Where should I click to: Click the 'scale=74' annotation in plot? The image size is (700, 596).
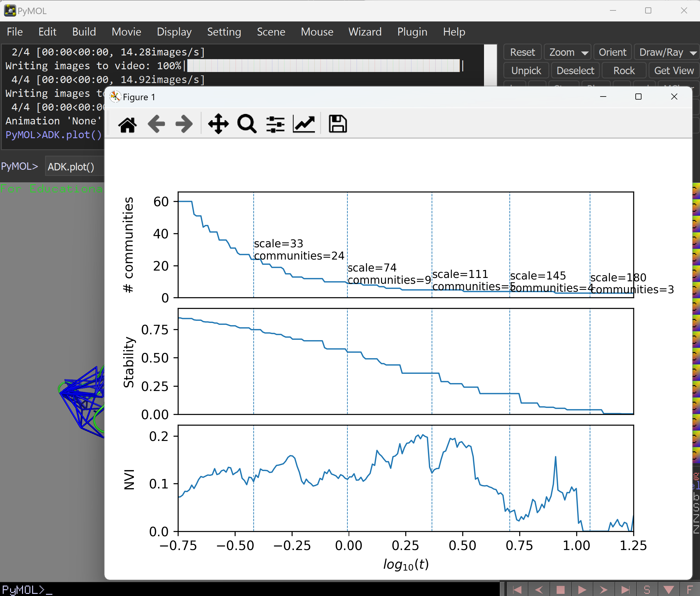372,268
